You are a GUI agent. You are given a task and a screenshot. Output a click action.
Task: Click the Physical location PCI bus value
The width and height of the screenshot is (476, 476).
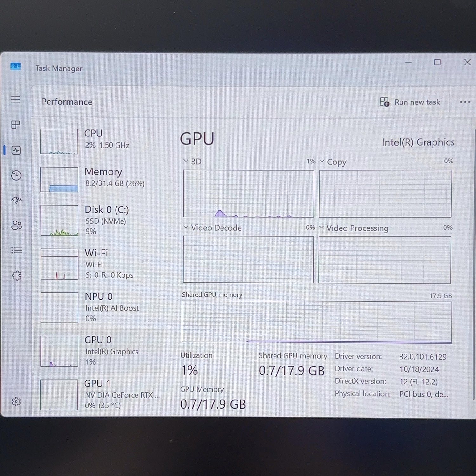click(x=424, y=394)
